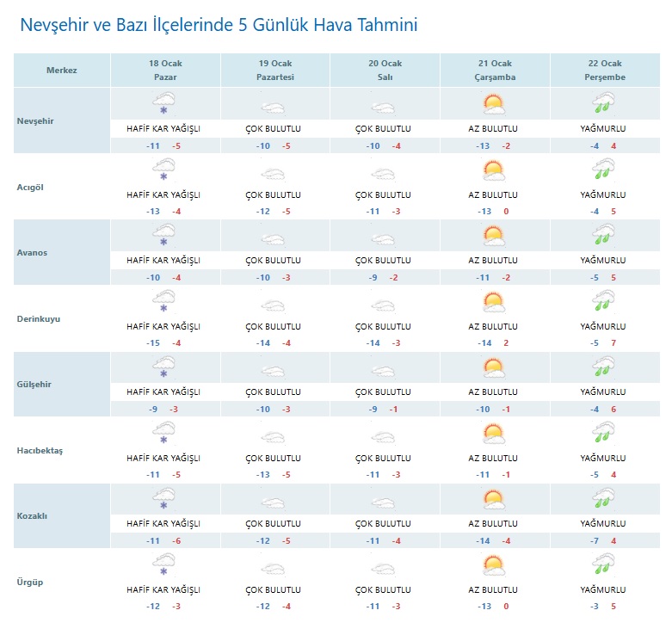Click the Merkez column header
The image size is (672, 635).
pos(62,71)
